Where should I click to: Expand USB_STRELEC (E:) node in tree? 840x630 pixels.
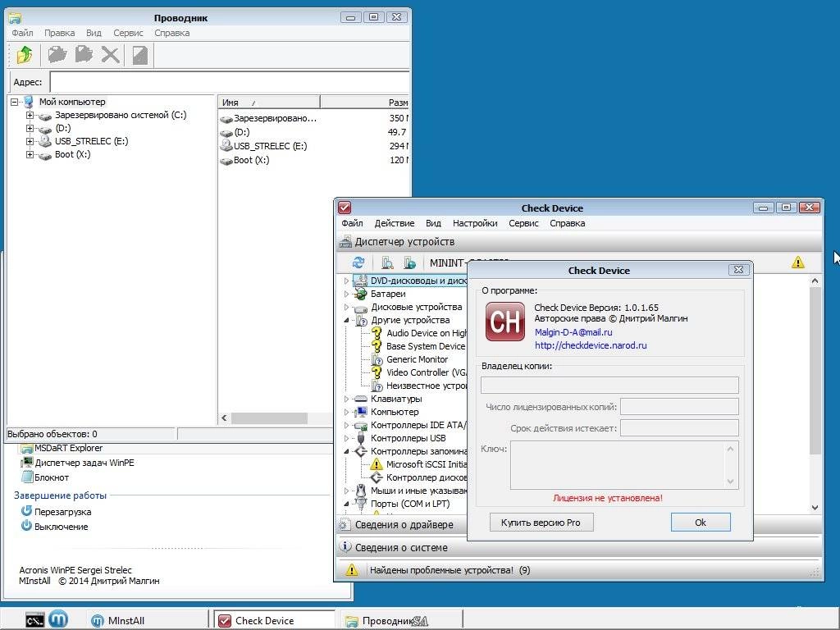[30, 141]
